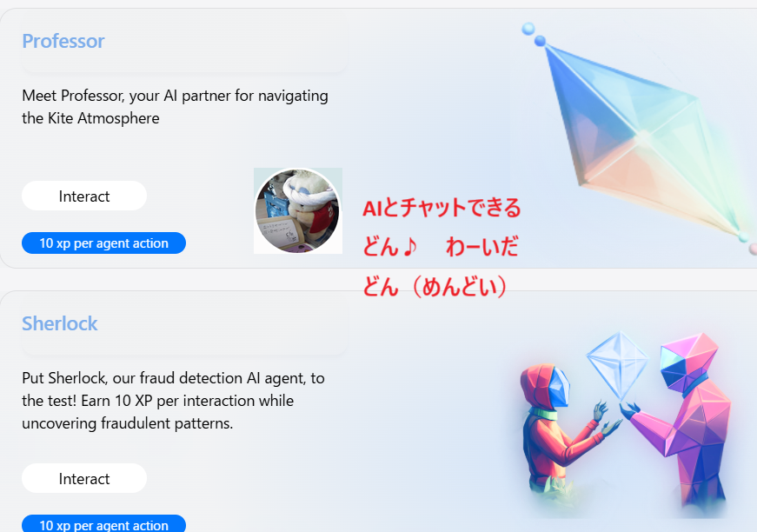Click Interact button in Professor card
757x532 pixels.
pyautogui.click(x=84, y=196)
